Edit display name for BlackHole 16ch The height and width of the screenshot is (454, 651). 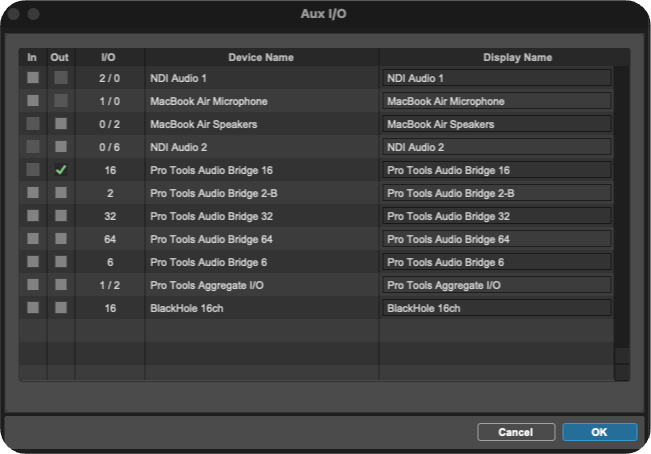coord(497,308)
